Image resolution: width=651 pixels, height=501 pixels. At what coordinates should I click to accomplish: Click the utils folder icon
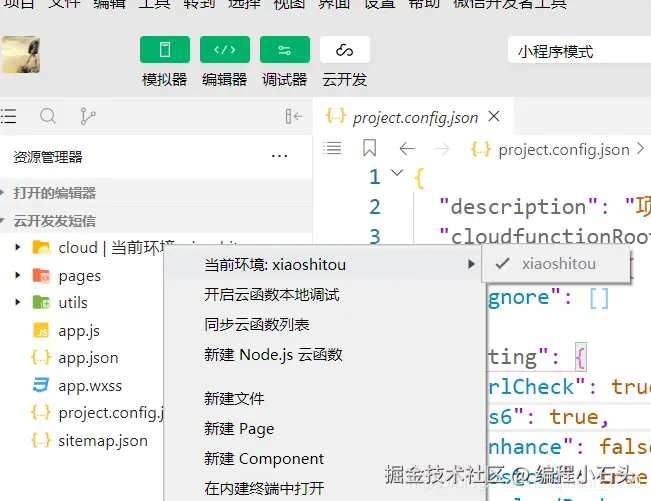coord(41,302)
